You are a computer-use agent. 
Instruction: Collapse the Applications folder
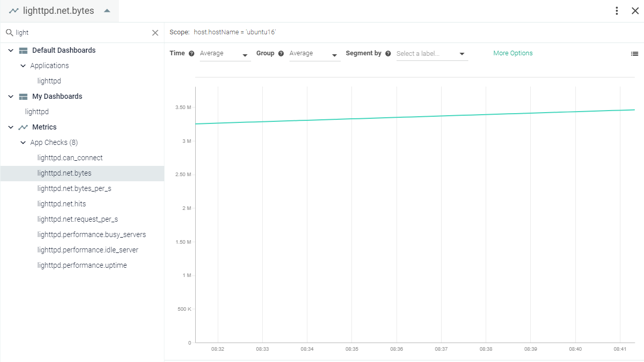pos(23,66)
